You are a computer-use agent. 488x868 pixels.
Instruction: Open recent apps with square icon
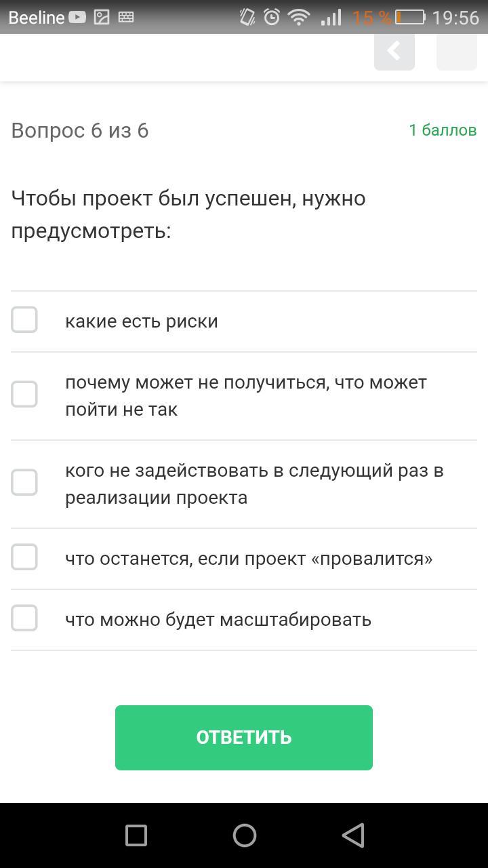coord(136,835)
